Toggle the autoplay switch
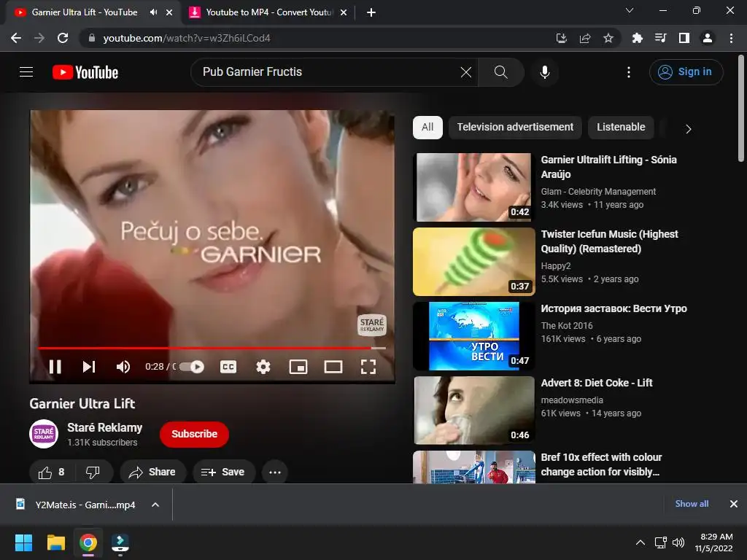 point(192,366)
